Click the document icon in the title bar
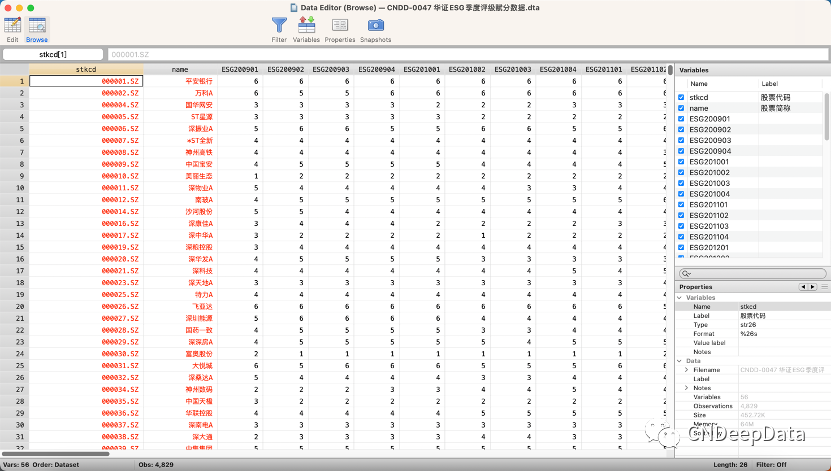 pos(294,7)
